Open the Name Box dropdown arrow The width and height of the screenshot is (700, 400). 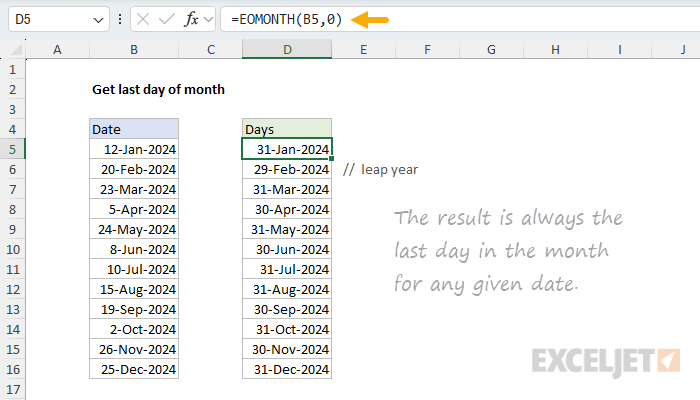point(98,20)
